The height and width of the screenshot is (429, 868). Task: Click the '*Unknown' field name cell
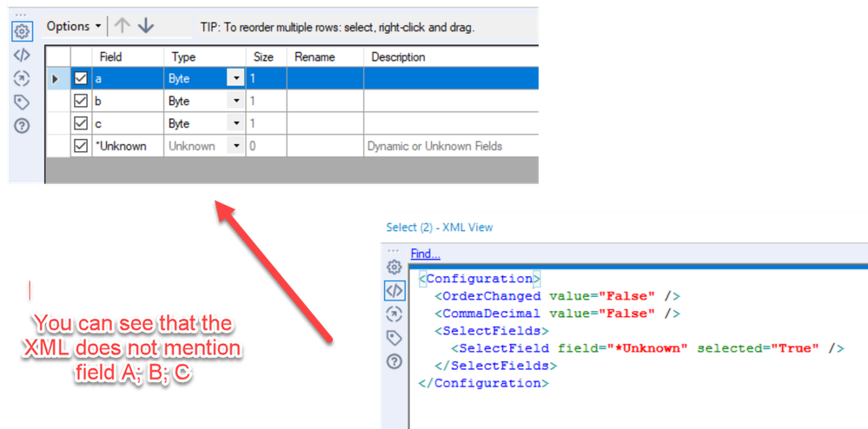pyautogui.click(x=128, y=146)
